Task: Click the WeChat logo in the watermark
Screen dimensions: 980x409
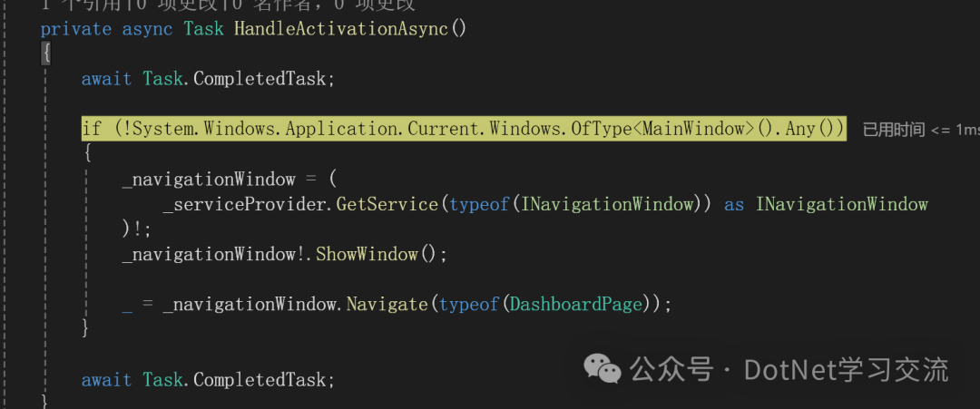Action: (x=603, y=368)
